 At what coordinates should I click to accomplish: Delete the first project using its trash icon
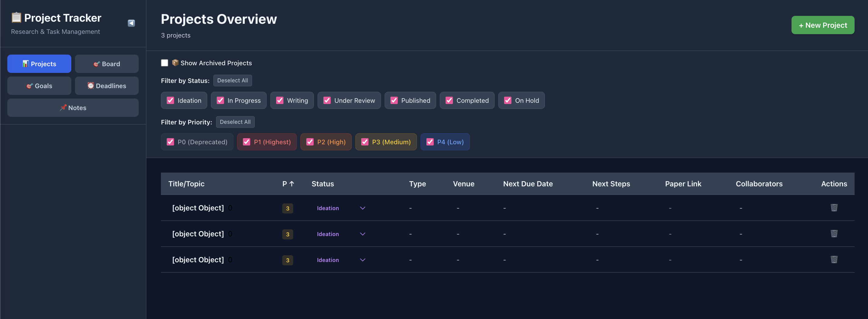click(834, 208)
